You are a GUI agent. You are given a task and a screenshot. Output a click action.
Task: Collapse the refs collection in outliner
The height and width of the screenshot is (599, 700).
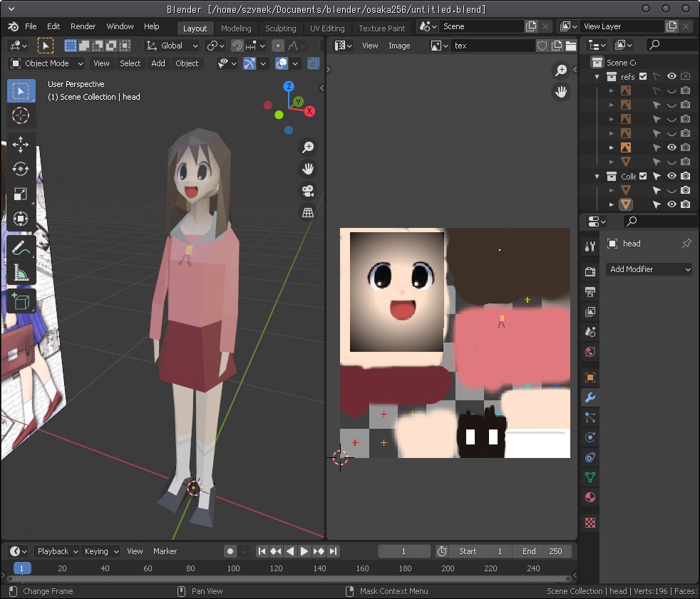click(597, 77)
